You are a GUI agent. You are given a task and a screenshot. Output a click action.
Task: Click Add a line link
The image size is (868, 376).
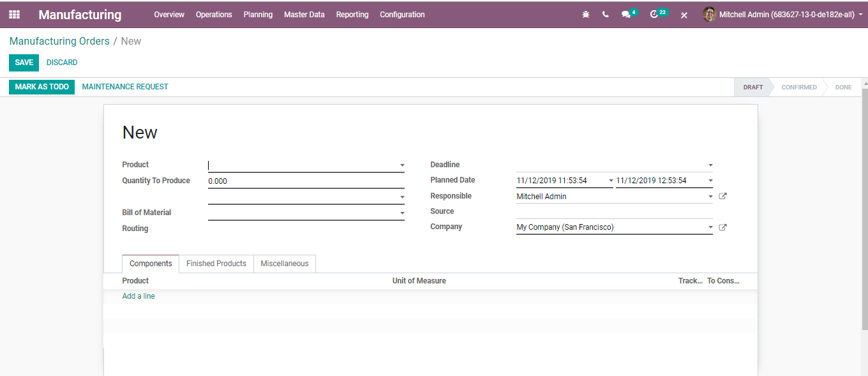138,296
